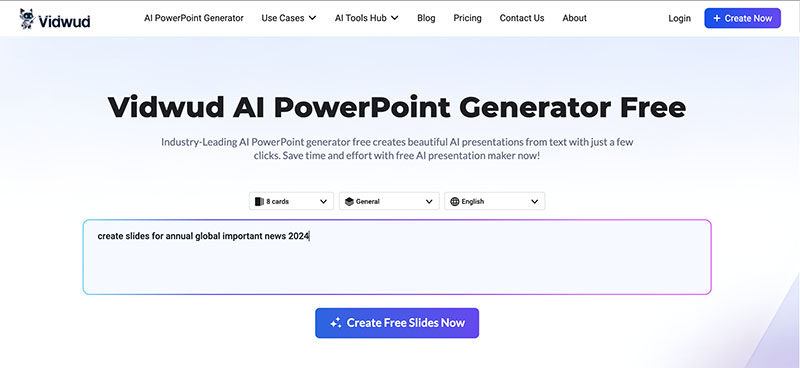Click the layers icon beside General
Image resolution: width=800 pixels, height=368 pixels.
tap(349, 202)
